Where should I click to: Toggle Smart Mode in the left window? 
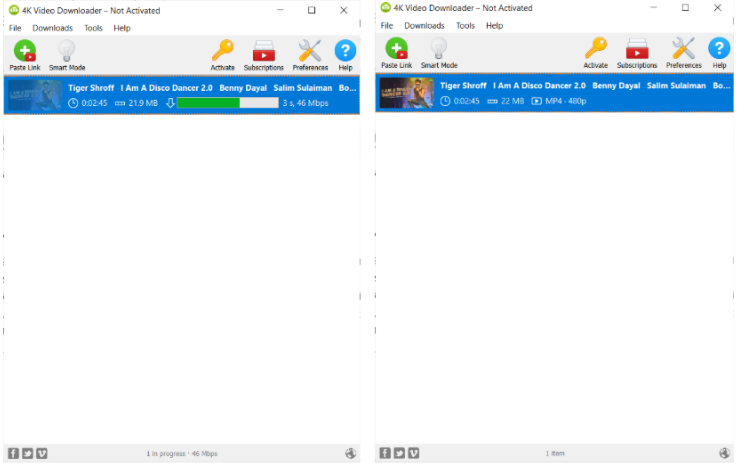67,56
